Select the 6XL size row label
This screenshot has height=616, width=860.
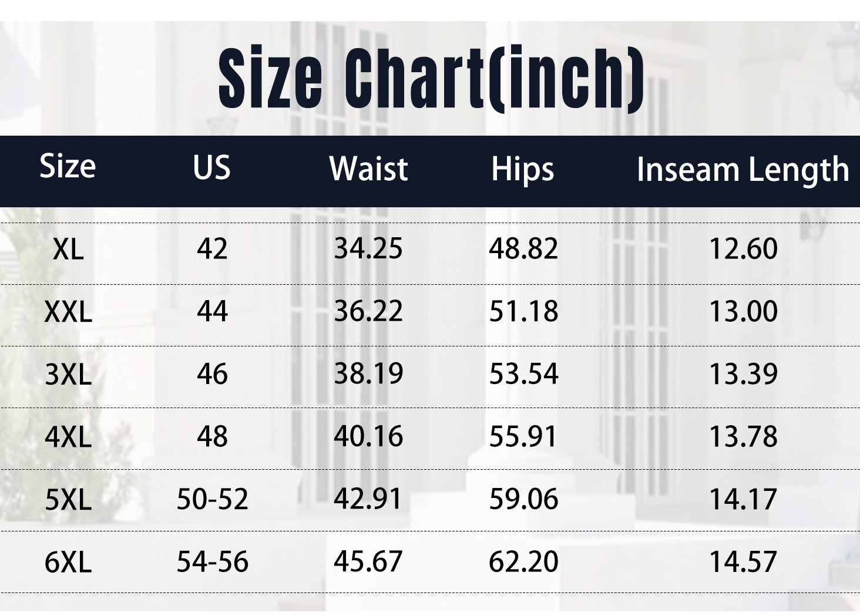[x=68, y=563]
